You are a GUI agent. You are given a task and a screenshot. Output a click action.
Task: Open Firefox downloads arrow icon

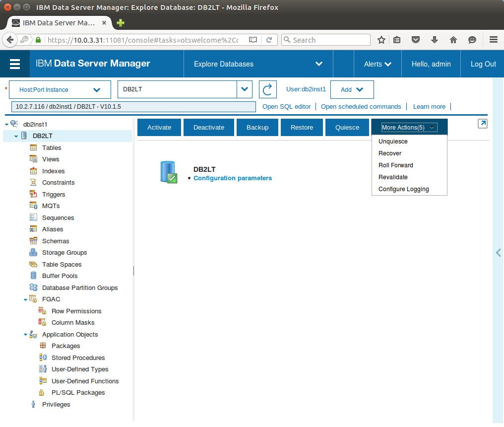pyautogui.click(x=434, y=40)
